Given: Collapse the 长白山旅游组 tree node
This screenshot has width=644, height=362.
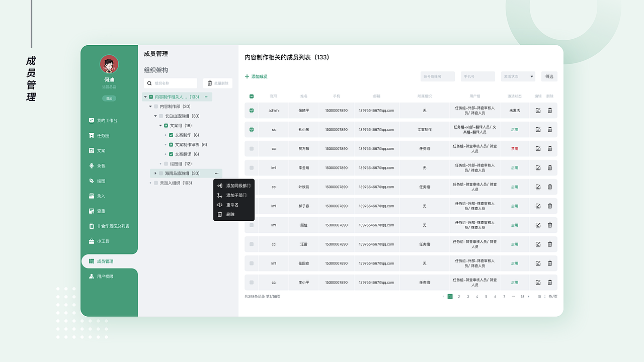Looking at the screenshot, I should tap(155, 116).
